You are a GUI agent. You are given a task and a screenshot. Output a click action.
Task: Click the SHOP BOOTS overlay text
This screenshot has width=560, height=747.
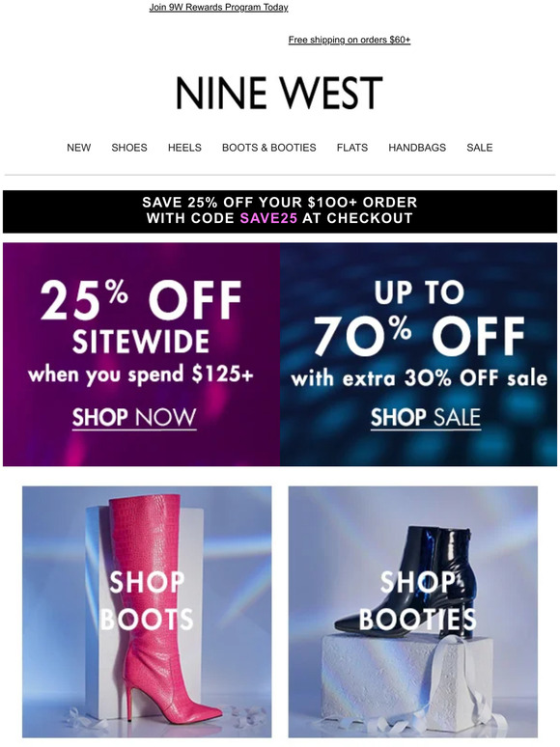click(x=147, y=600)
